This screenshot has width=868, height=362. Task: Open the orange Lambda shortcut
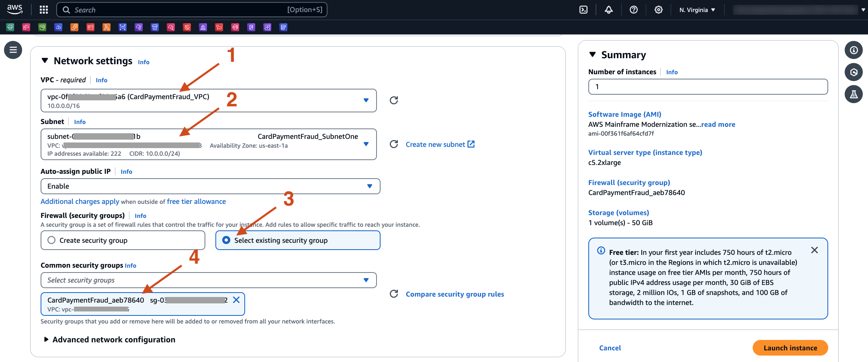[x=106, y=27]
